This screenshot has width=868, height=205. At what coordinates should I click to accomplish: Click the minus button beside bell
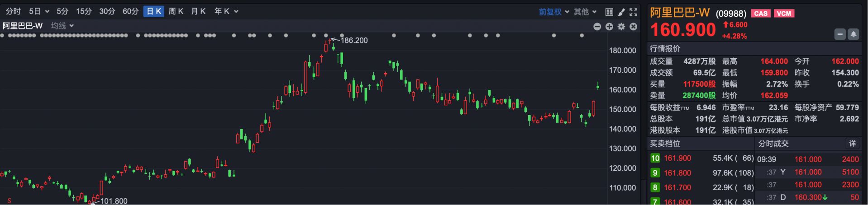(840, 34)
